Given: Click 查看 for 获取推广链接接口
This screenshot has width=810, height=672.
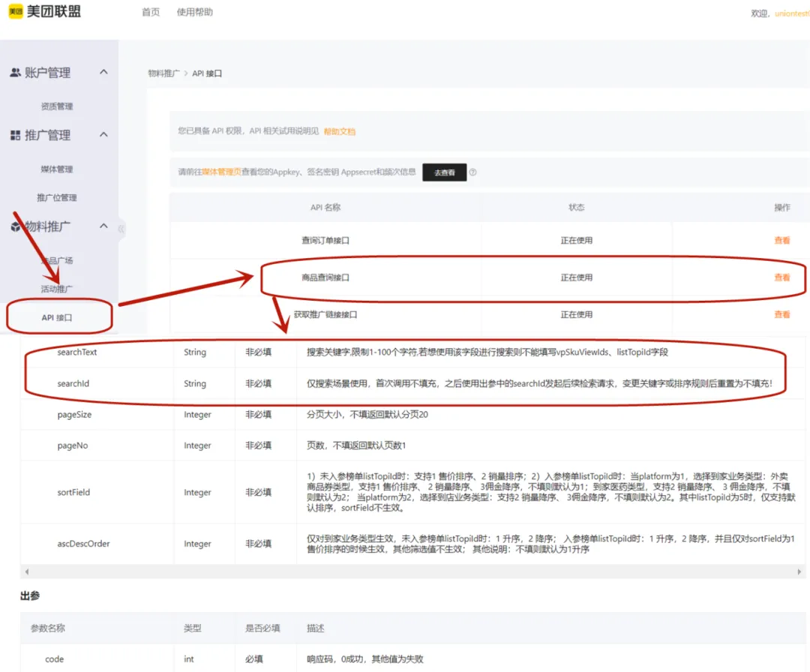Looking at the screenshot, I should [x=782, y=315].
